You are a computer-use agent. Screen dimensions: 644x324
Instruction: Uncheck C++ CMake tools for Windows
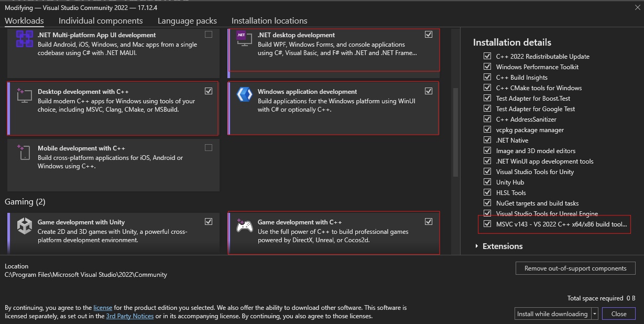pyautogui.click(x=487, y=88)
